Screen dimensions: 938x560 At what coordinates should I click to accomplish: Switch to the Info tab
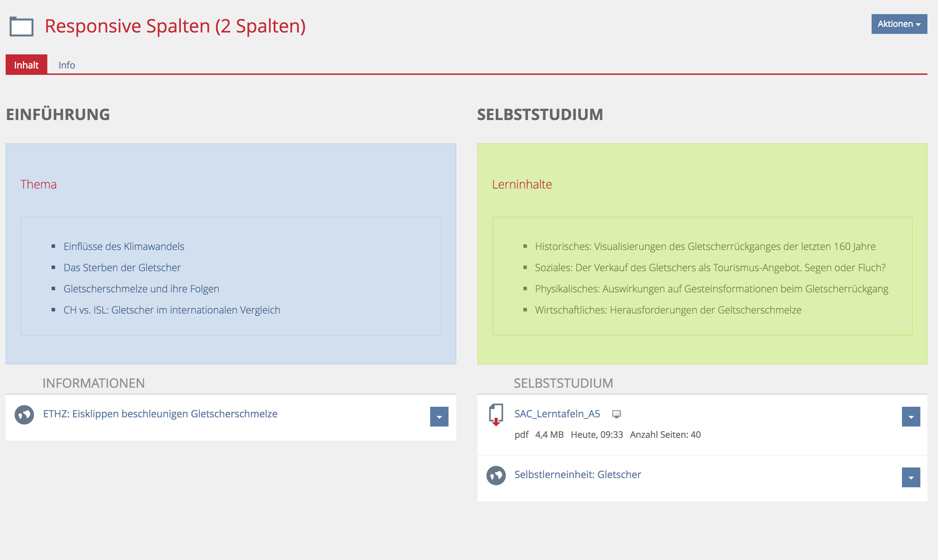(67, 65)
